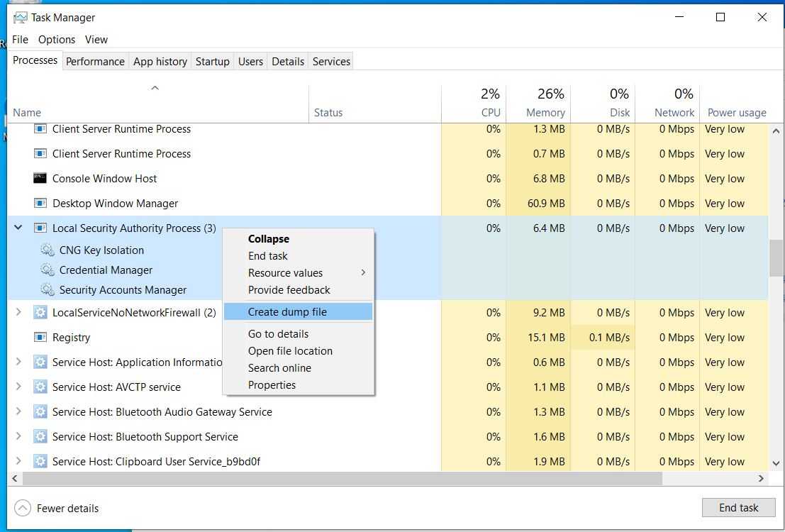Click the Task Manager title bar icon
Screen dimensions: 785x532
click(x=20, y=18)
